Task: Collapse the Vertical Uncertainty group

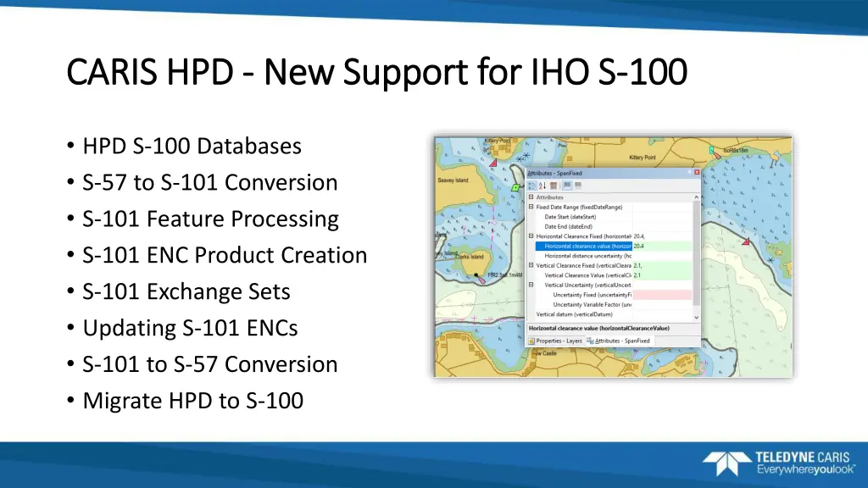Action: [x=531, y=285]
